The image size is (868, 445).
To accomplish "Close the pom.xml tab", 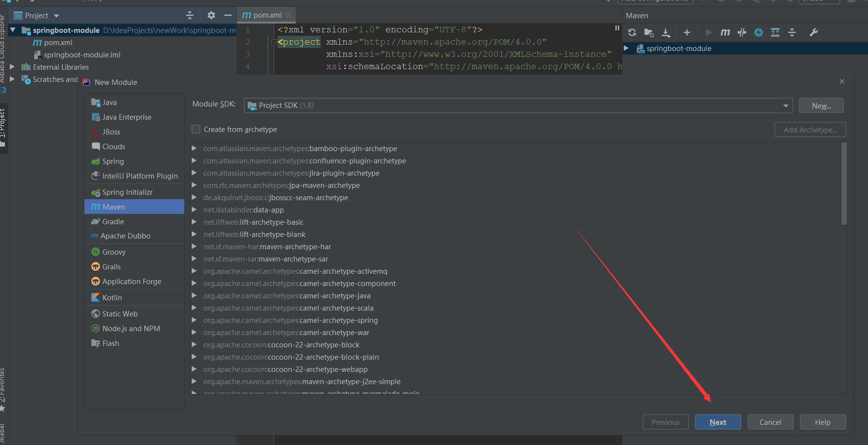I will [x=288, y=15].
